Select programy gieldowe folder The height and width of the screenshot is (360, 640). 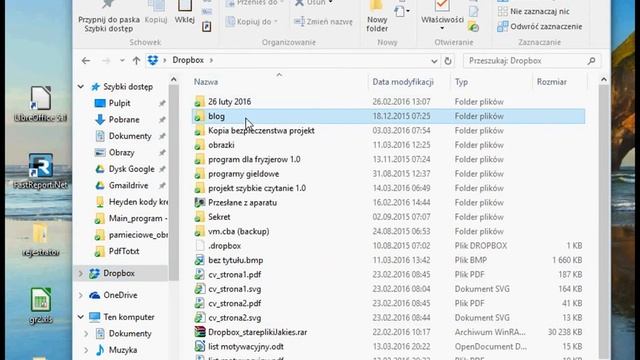pos(389,174)
